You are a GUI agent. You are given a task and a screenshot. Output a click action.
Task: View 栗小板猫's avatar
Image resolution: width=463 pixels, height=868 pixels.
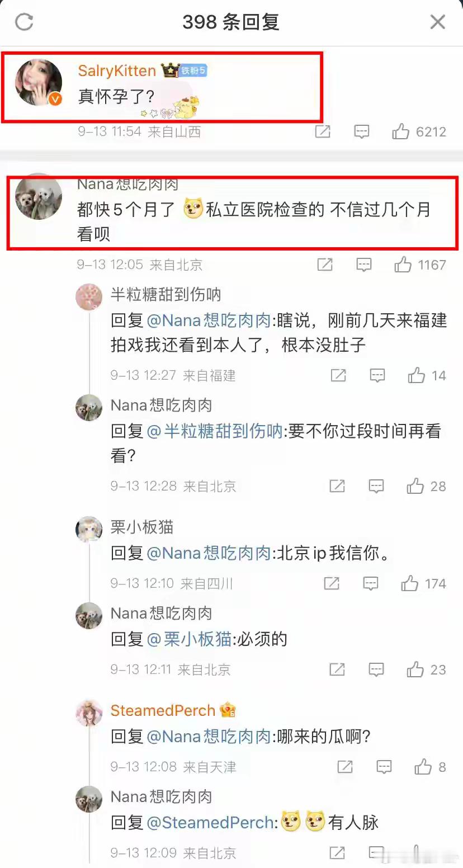pos(89,529)
